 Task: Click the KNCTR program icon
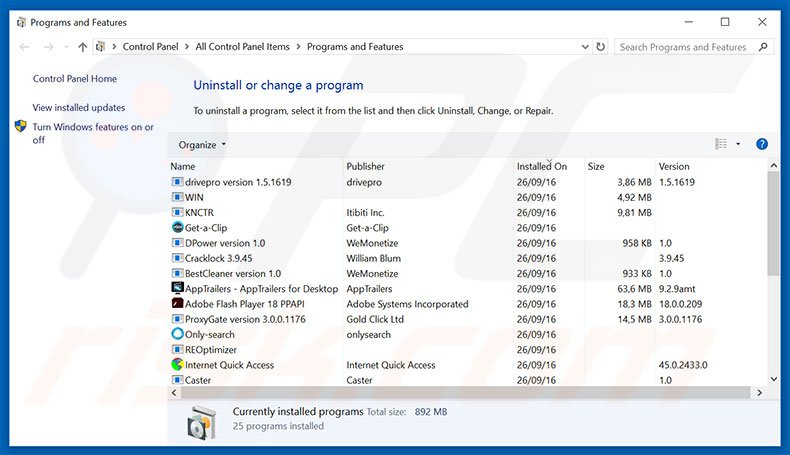[177, 212]
